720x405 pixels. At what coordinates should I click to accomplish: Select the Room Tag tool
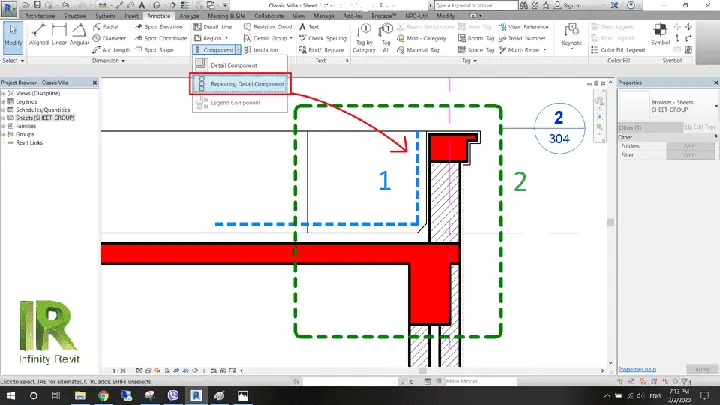(x=476, y=39)
